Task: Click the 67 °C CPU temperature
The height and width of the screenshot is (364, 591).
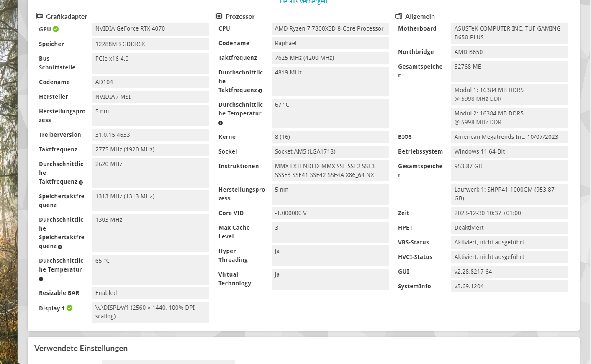Action: [x=330, y=113]
